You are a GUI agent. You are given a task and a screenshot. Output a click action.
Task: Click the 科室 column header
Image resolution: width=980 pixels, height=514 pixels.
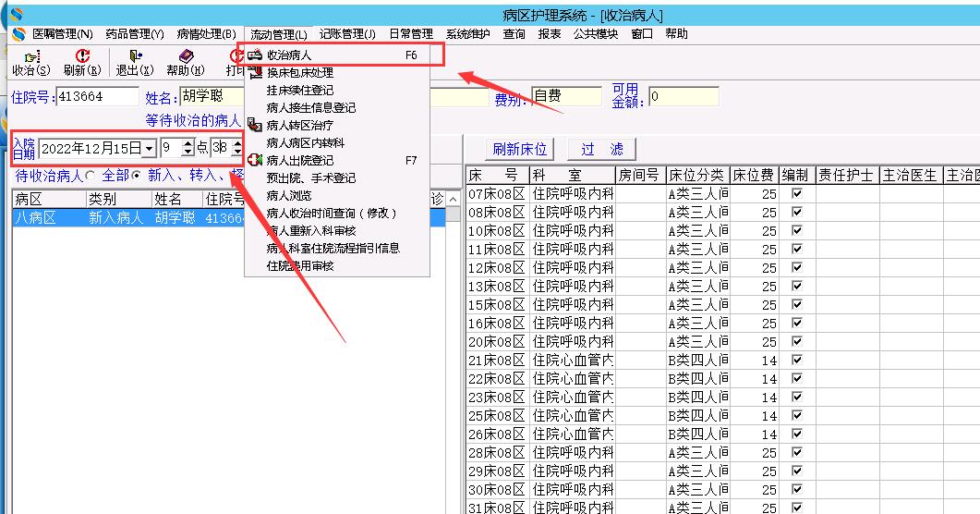[572, 175]
